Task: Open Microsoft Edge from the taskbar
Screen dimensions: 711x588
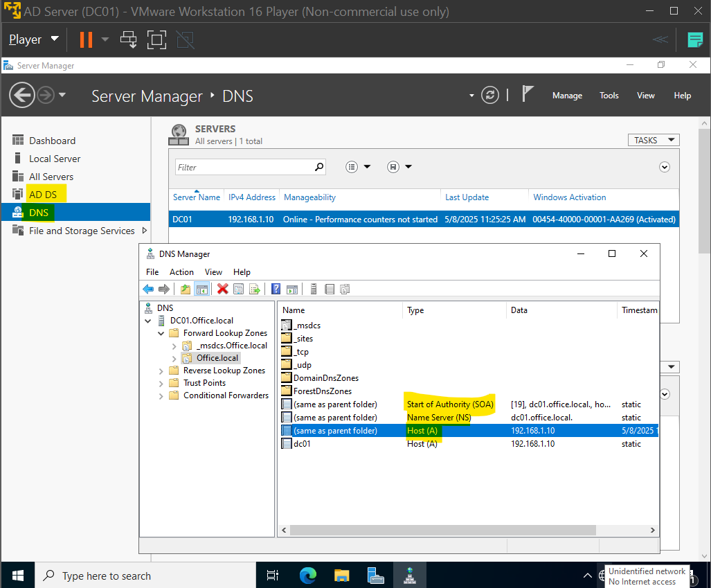Action: click(x=308, y=576)
